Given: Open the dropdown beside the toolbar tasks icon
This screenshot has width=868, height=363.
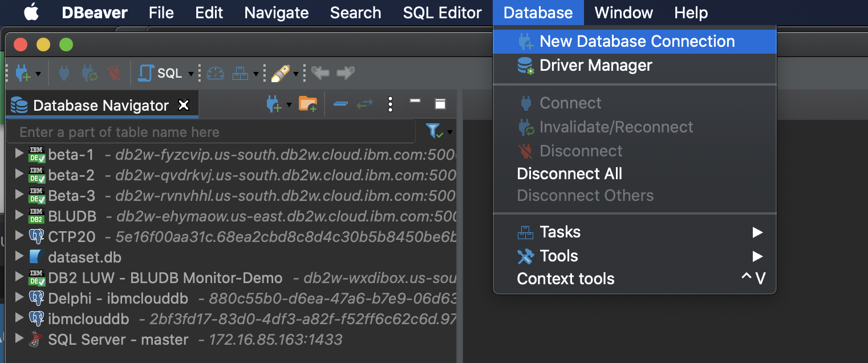Looking at the screenshot, I should (256, 74).
